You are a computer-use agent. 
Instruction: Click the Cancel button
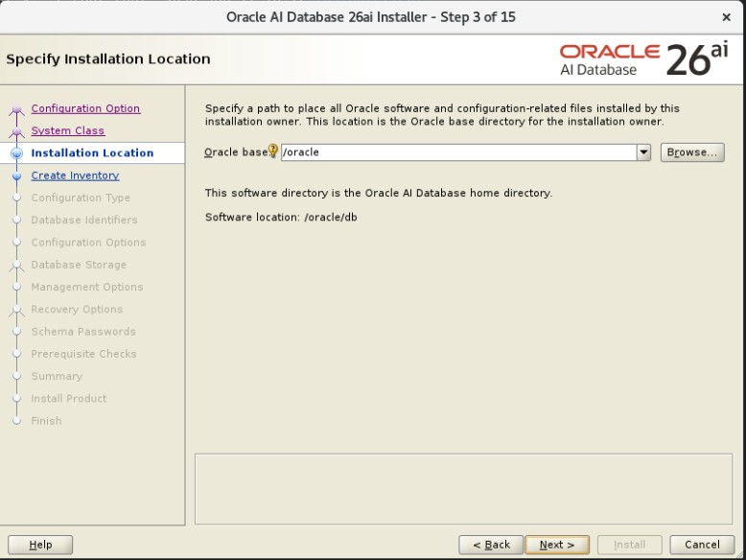702,545
